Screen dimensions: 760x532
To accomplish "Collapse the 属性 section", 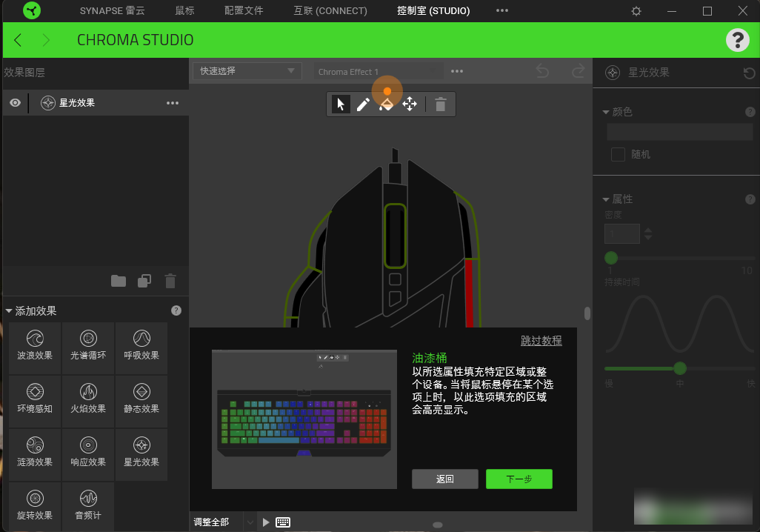I will tap(606, 199).
